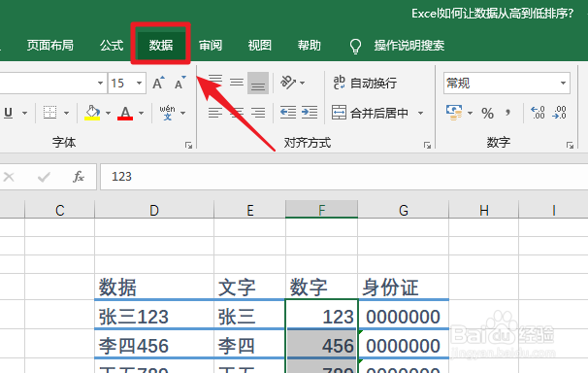The image size is (588, 373).
Task: Switch to the 页面布局 tab
Action: pyautogui.click(x=49, y=45)
